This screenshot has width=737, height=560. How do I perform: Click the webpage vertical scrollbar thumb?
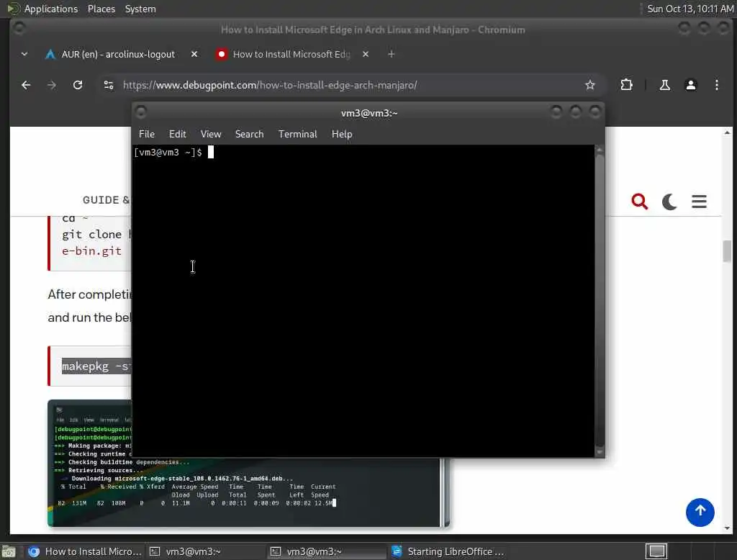pos(727,250)
